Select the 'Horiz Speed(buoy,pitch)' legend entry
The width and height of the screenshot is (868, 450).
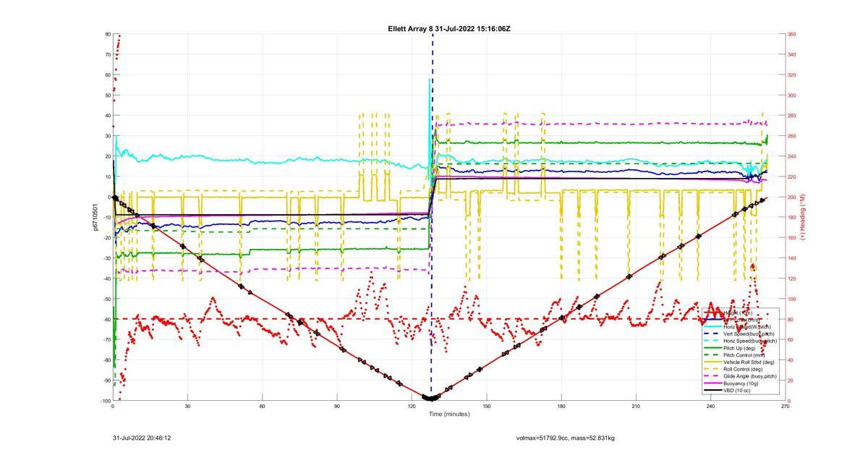click(739, 341)
